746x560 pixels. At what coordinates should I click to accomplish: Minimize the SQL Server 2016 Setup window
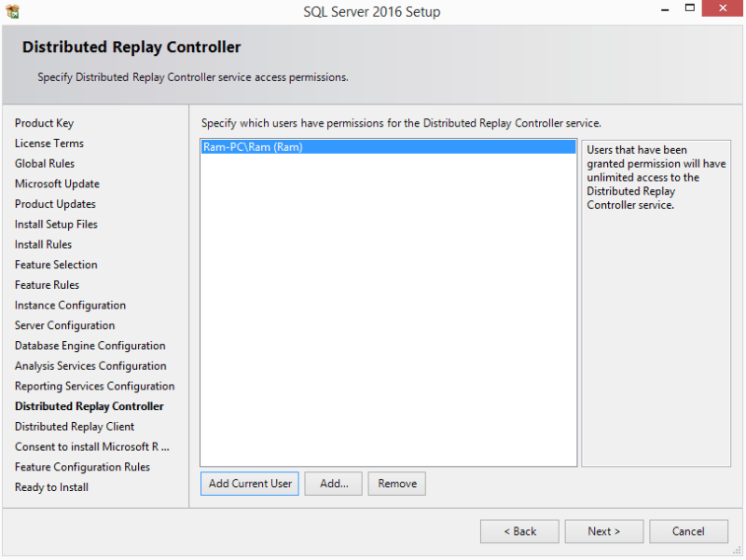[665, 9]
